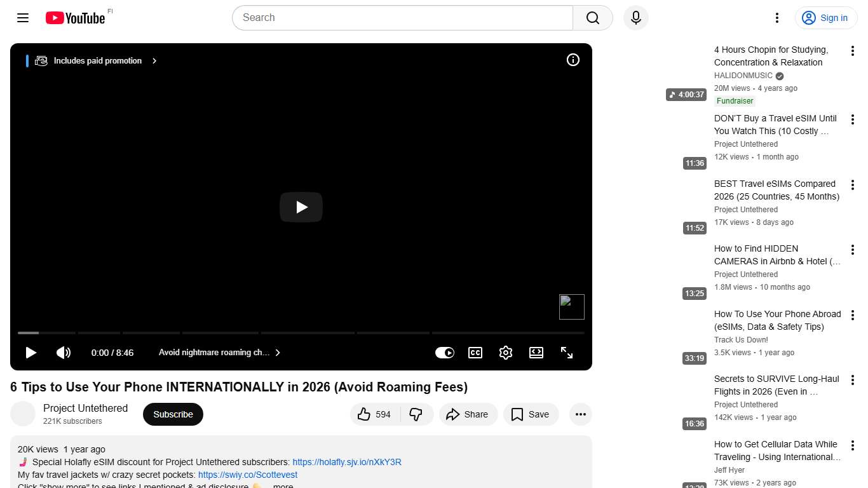This screenshot has height=488, width=868.
Task: Play the video with the center play button
Action: (x=301, y=207)
